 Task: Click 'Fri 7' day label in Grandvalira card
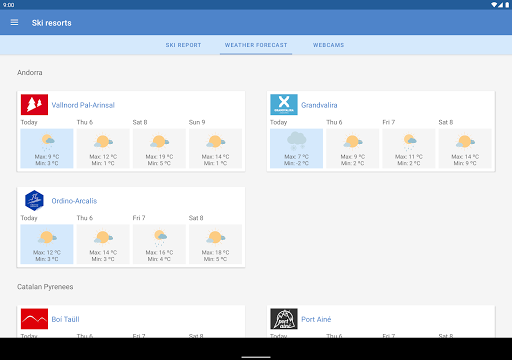[x=389, y=122]
